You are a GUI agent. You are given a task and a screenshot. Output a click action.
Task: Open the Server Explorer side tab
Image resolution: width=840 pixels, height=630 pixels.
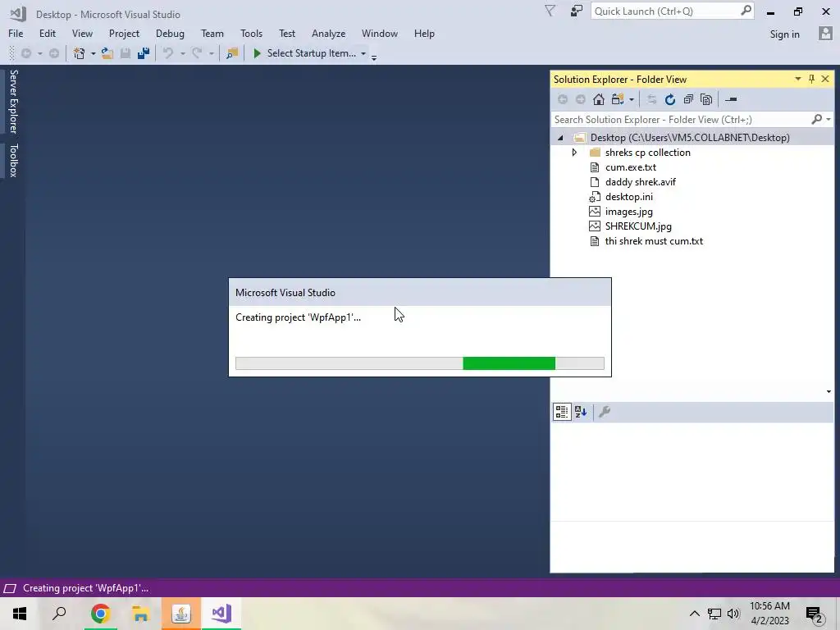[13, 101]
